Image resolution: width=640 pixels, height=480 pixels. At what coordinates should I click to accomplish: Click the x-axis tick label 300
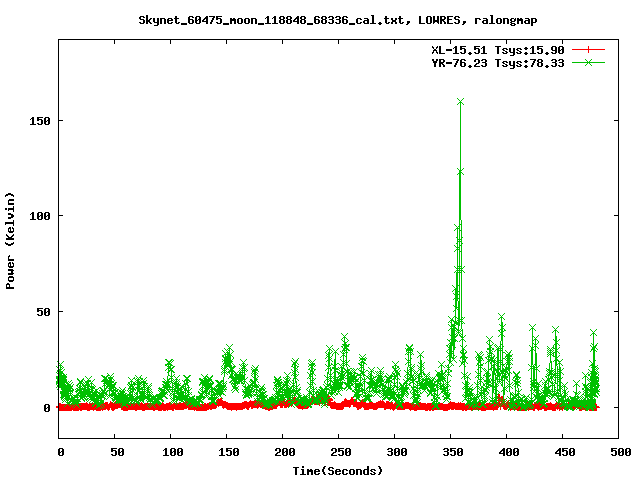pos(397,452)
